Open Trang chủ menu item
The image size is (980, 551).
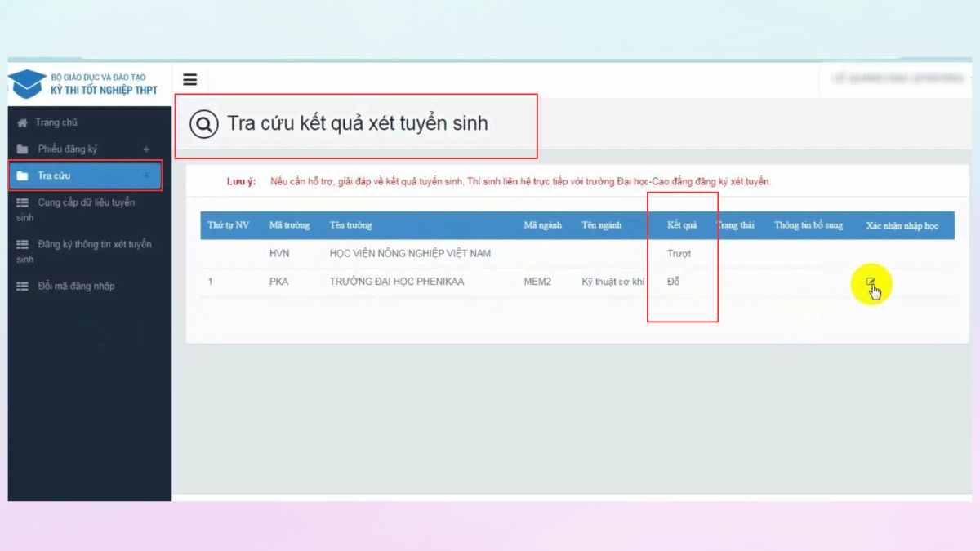pyautogui.click(x=56, y=122)
